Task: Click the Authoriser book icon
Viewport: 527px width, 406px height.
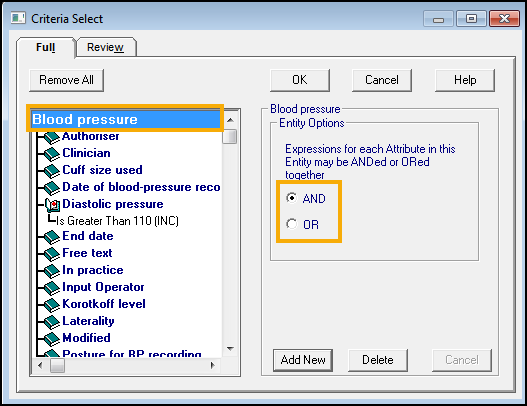Action: (x=52, y=137)
